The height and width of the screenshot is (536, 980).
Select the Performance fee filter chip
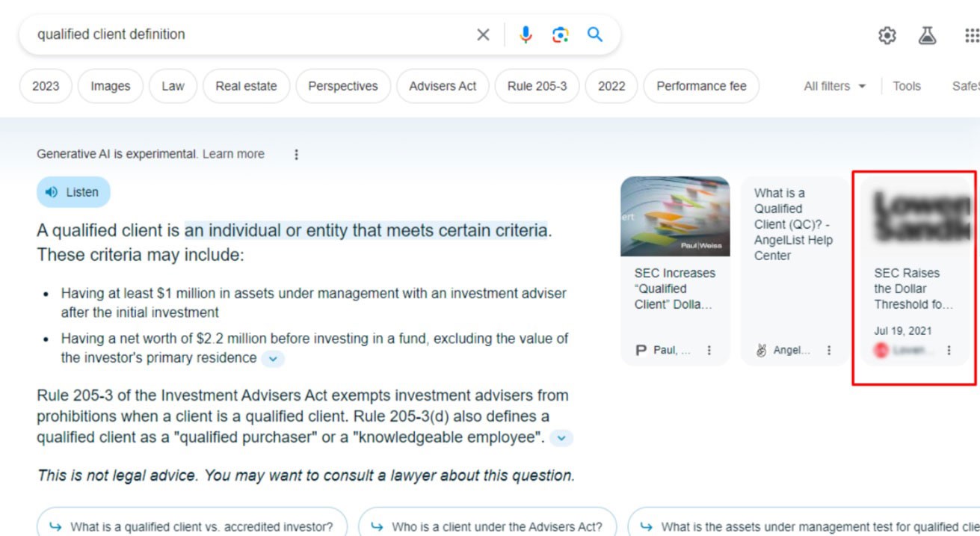coord(700,86)
